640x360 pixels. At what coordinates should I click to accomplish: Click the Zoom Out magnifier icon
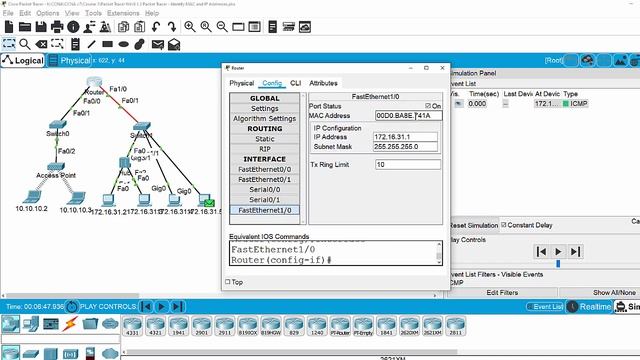click(x=222, y=27)
